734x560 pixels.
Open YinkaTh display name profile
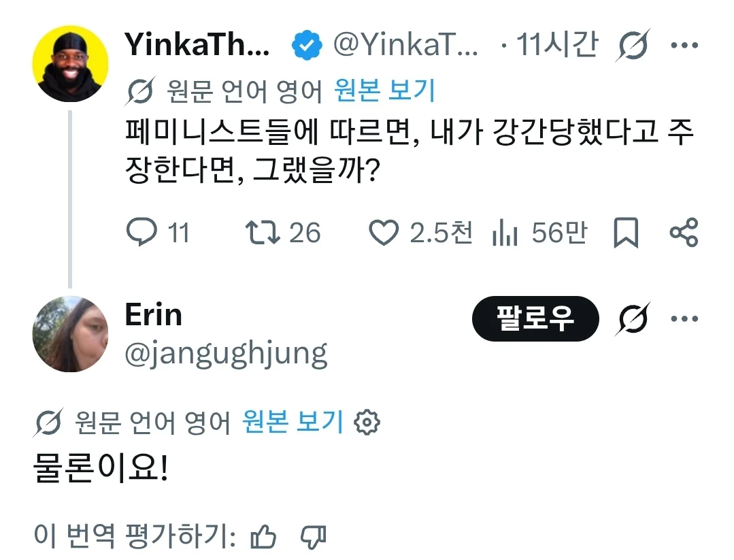[x=197, y=44]
